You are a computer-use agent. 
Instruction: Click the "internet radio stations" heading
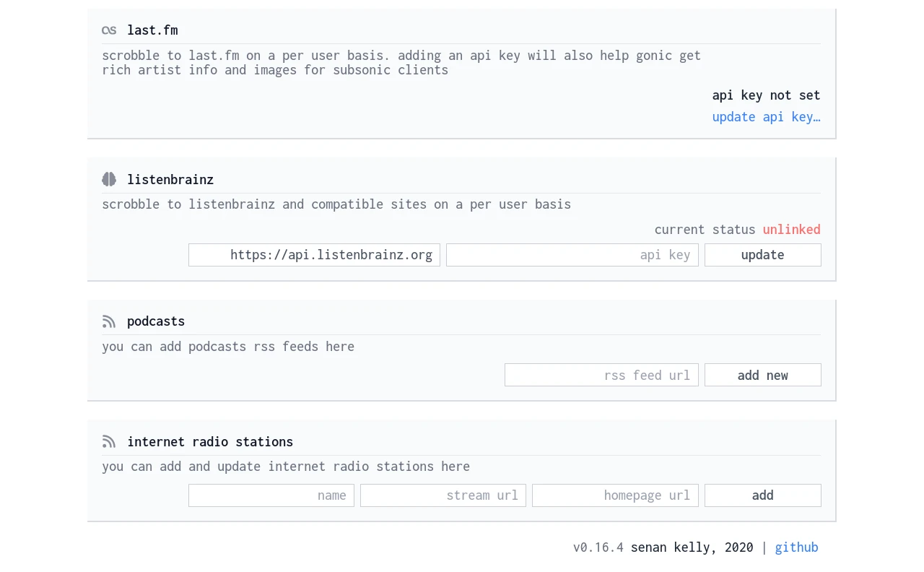210,441
